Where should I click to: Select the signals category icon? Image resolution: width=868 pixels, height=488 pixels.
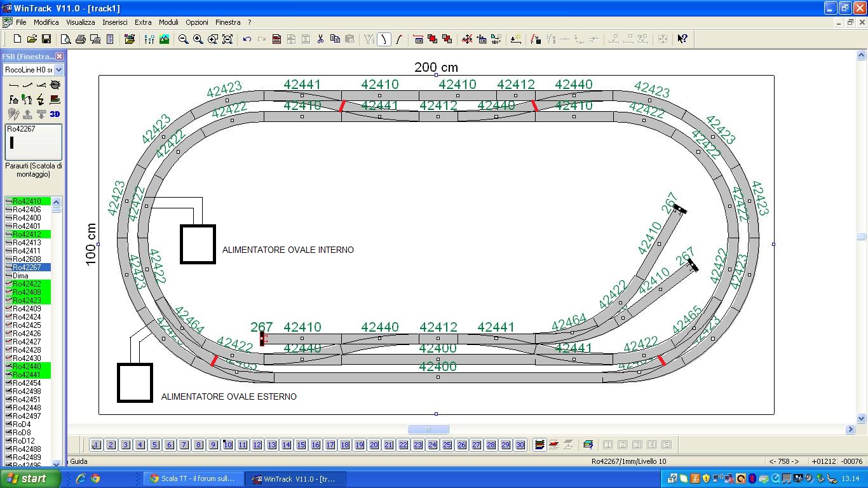27,100
